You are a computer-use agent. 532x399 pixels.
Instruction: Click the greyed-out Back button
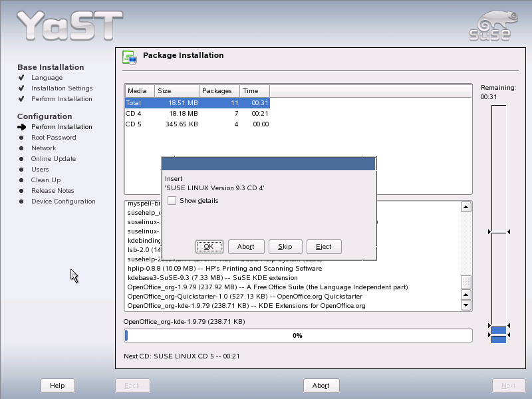pos(132,386)
